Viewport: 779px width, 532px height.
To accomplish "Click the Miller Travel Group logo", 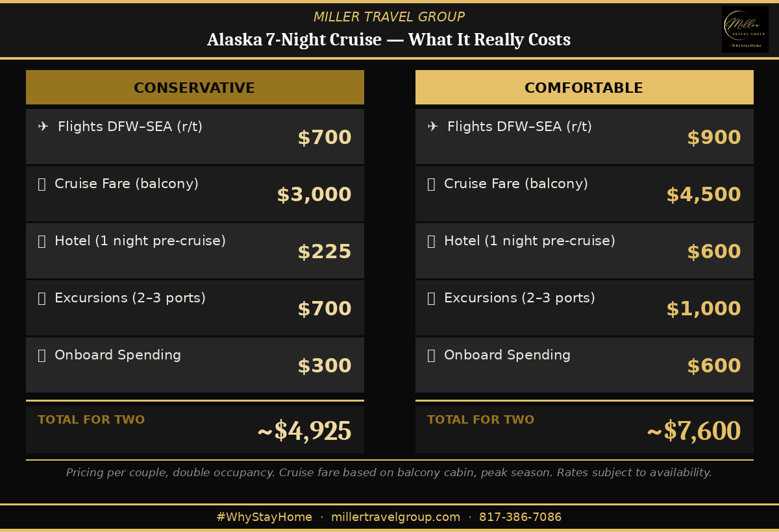I will coord(745,29).
